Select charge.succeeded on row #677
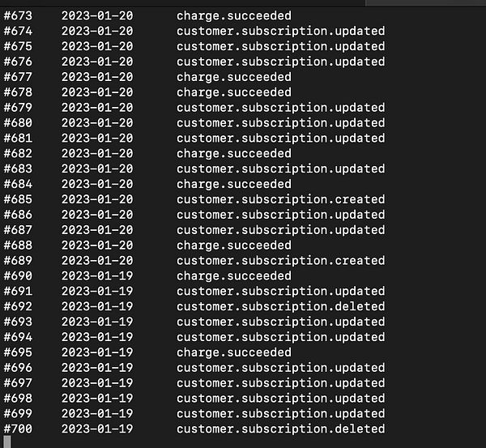The height and width of the screenshot is (448, 486). click(x=234, y=77)
